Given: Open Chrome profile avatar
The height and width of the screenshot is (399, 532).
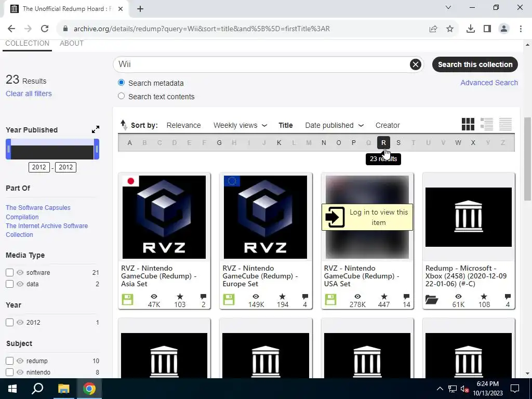Looking at the screenshot, I should [x=504, y=29].
